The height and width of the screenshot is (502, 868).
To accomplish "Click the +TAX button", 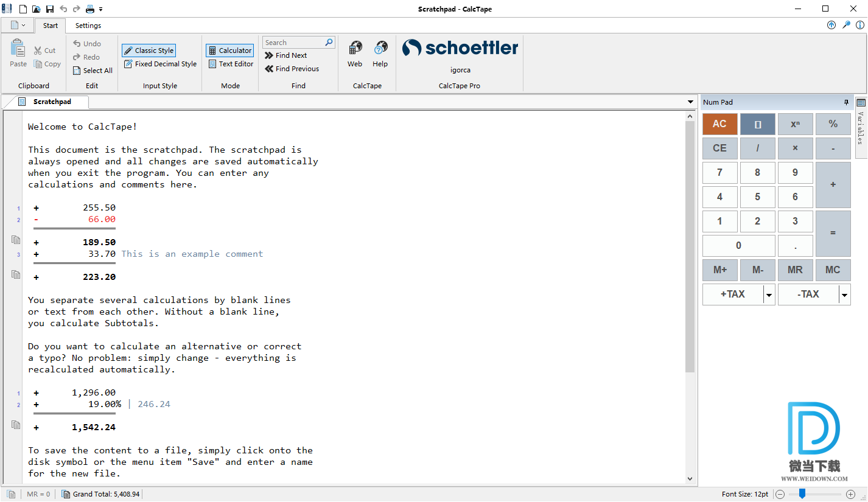I will [x=733, y=295].
